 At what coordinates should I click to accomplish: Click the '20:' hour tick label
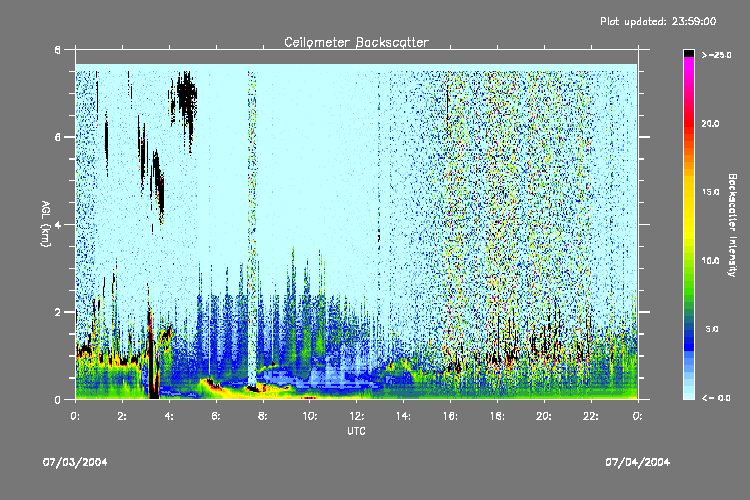click(x=544, y=416)
